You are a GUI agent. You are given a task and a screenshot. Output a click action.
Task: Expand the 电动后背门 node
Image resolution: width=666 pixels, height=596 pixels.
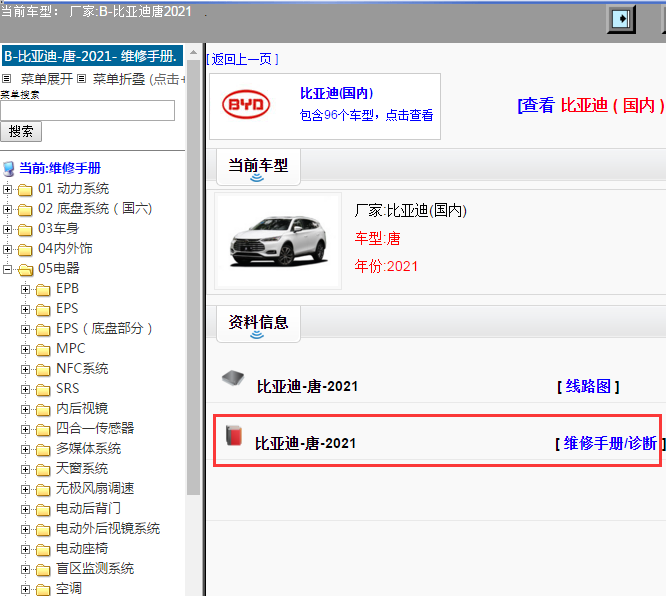tap(25, 509)
